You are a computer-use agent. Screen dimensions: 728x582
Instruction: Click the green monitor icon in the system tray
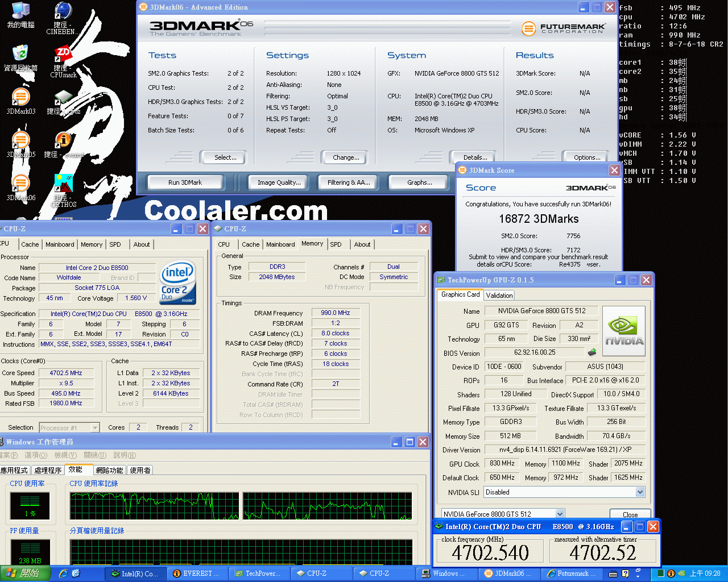(661, 573)
